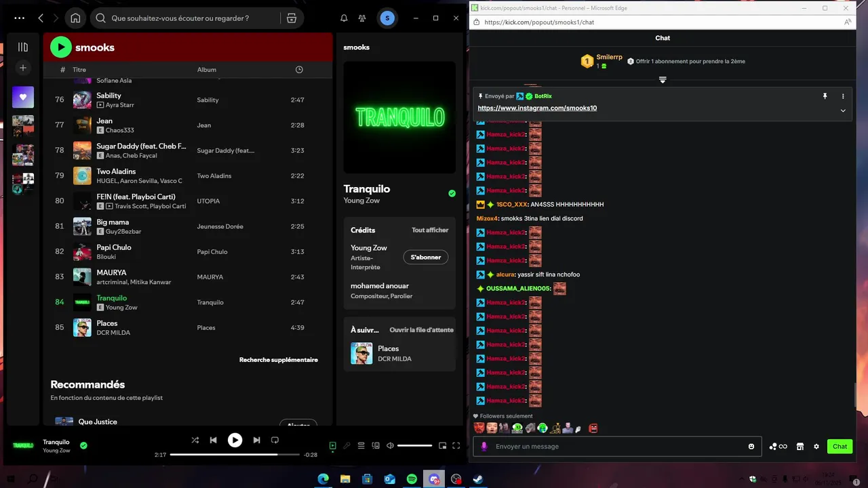Open the pinned Instagram smooks10 link
The image size is (868, 488).
tap(537, 108)
